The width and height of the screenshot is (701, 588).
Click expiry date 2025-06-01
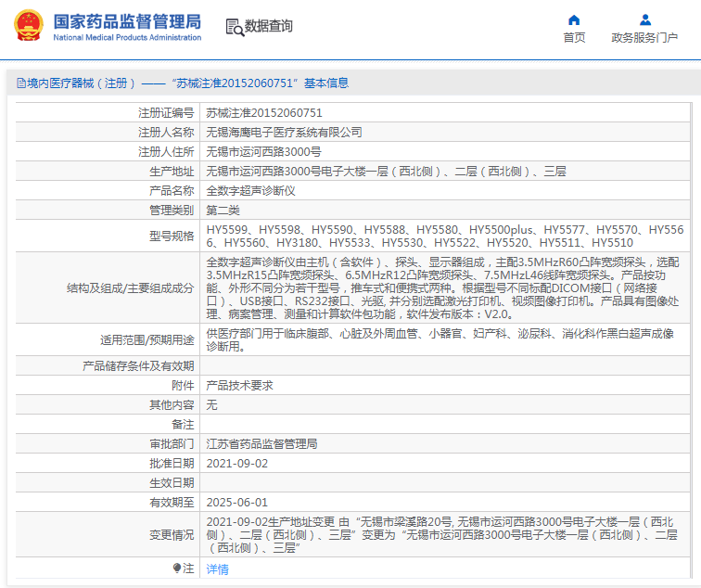click(237, 502)
